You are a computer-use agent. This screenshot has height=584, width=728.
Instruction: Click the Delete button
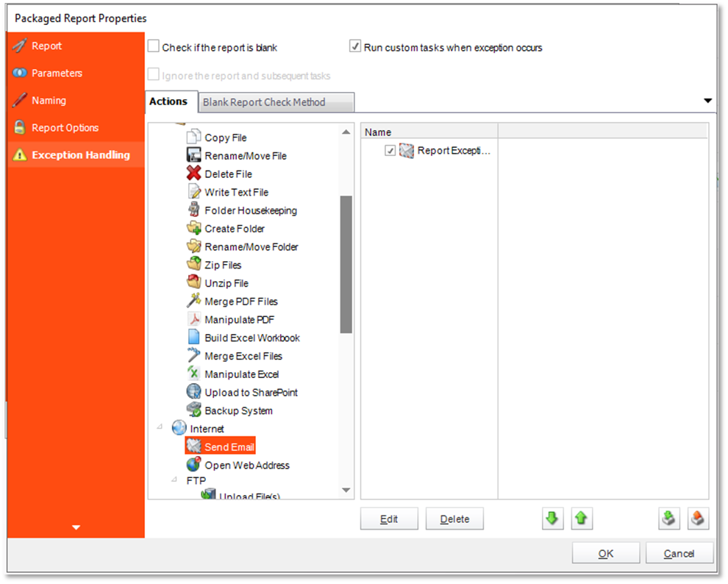point(454,519)
